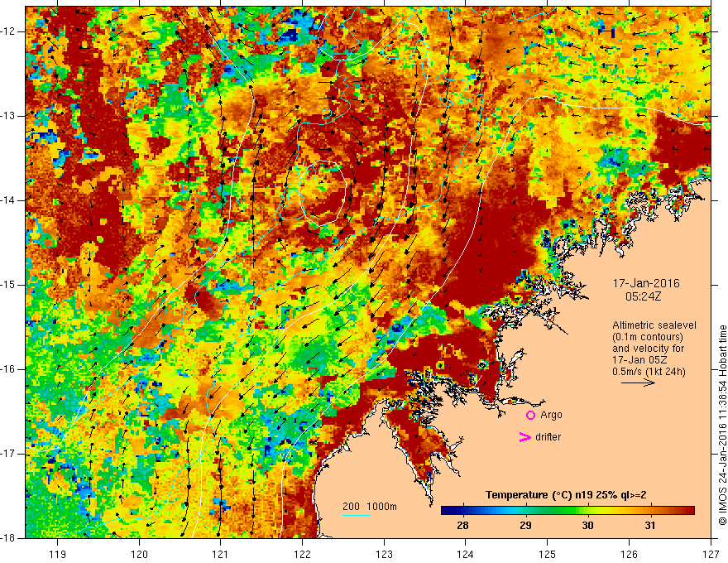Select the '17-Jan-2016' date text
This screenshot has height=563, width=728.
point(646,283)
